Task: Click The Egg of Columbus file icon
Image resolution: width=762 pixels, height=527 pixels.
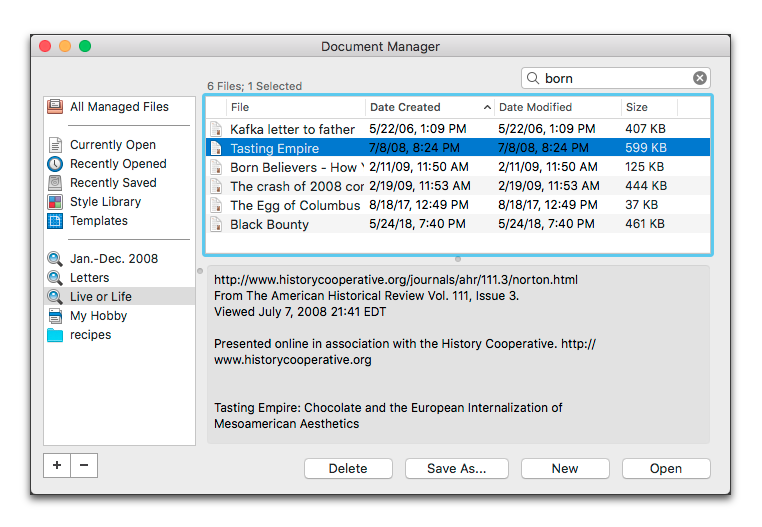Action: pos(216,205)
